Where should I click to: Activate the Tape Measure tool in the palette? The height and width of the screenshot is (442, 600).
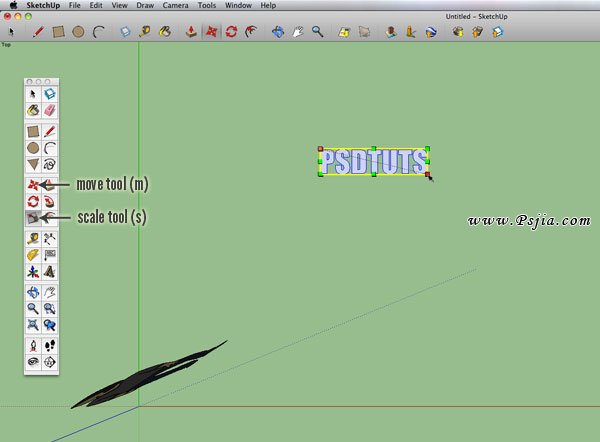[33, 239]
